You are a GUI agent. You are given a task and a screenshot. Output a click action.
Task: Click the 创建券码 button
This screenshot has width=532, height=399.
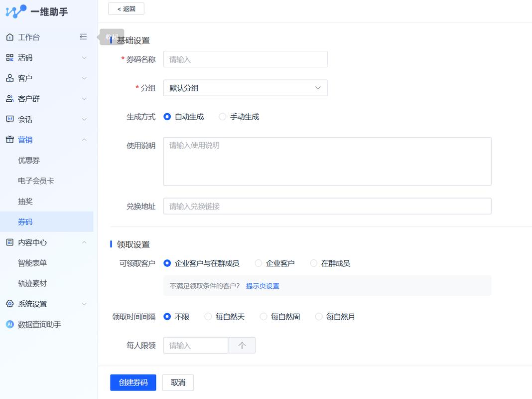coord(133,383)
